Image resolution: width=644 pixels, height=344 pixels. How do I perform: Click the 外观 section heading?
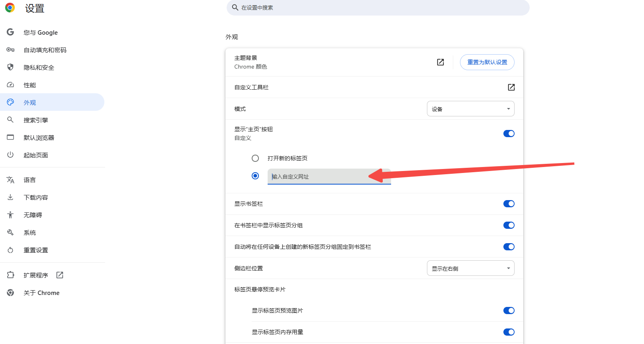(x=232, y=37)
